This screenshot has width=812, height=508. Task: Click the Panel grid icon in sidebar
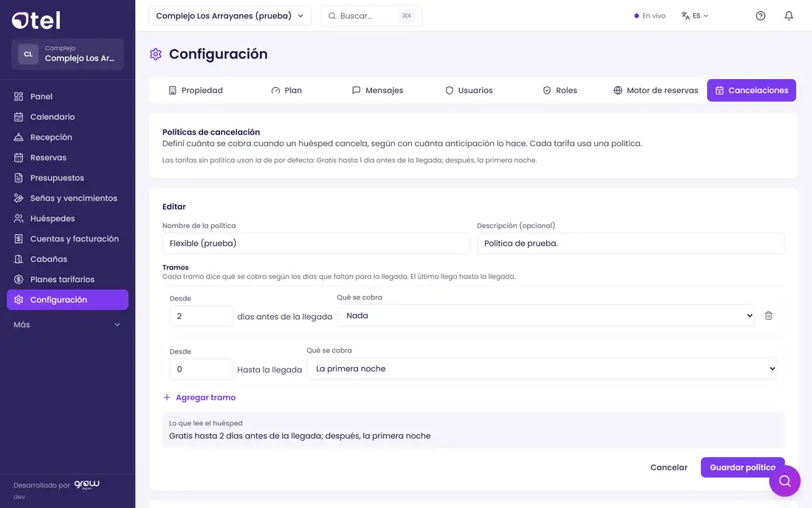[18, 96]
